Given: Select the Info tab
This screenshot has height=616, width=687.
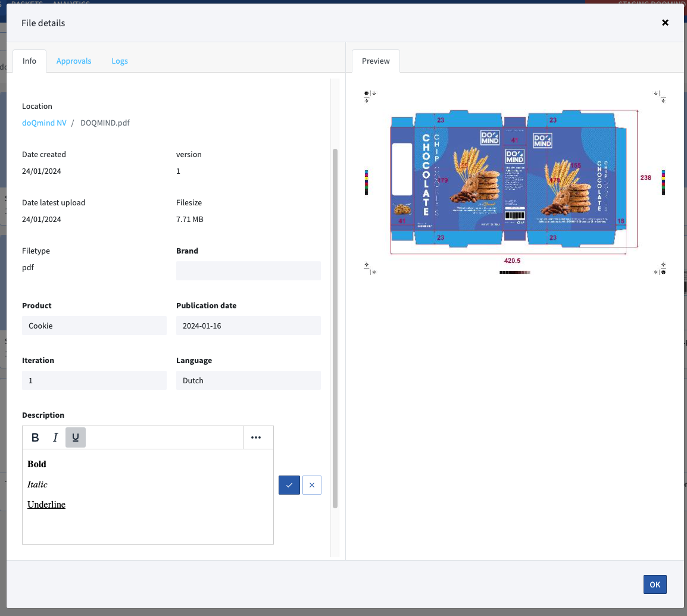Looking at the screenshot, I should coord(29,61).
